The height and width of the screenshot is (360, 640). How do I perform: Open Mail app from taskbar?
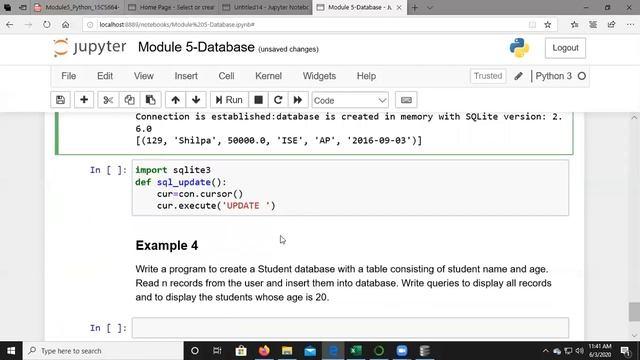tap(310, 351)
